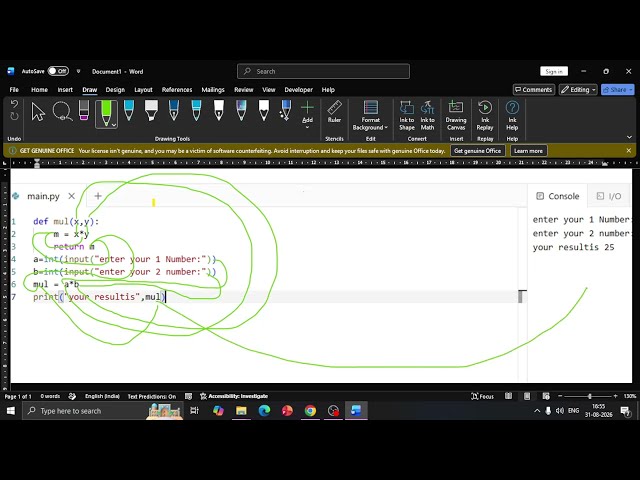The image size is (640, 480).
Task: Click the Ruler stencil
Action: coord(334,112)
